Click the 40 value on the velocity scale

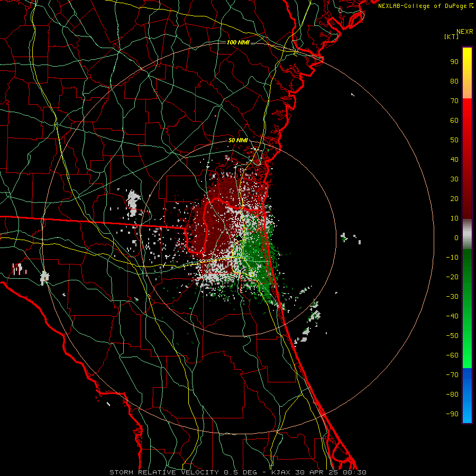(x=454, y=160)
